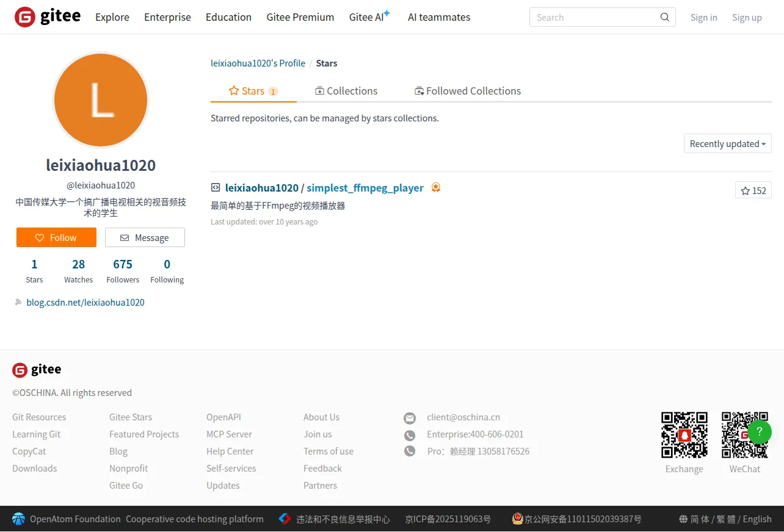Open Gitee AI page
The height and width of the screenshot is (532, 784).
(x=370, y=16)
